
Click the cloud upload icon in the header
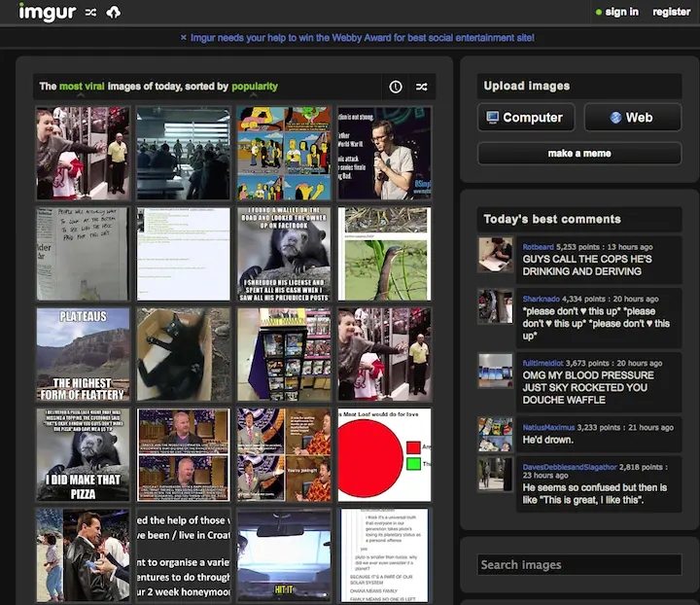[114, 12]
